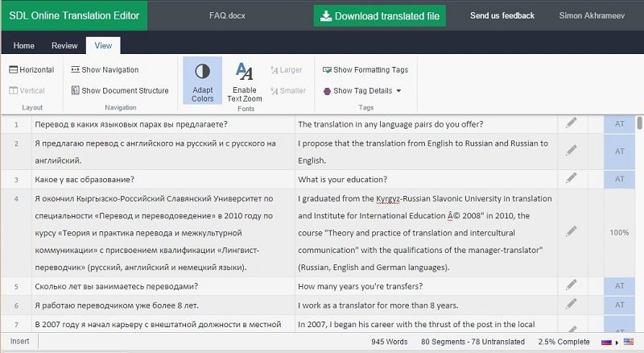
Task: Click the pencil edit icon for segment 1
Action: 571,123
